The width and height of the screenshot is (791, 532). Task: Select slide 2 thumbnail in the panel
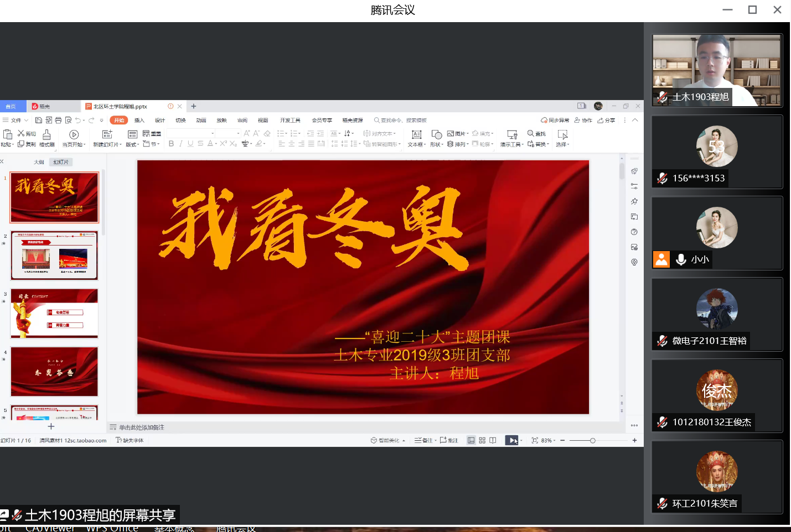pos(54,255)
